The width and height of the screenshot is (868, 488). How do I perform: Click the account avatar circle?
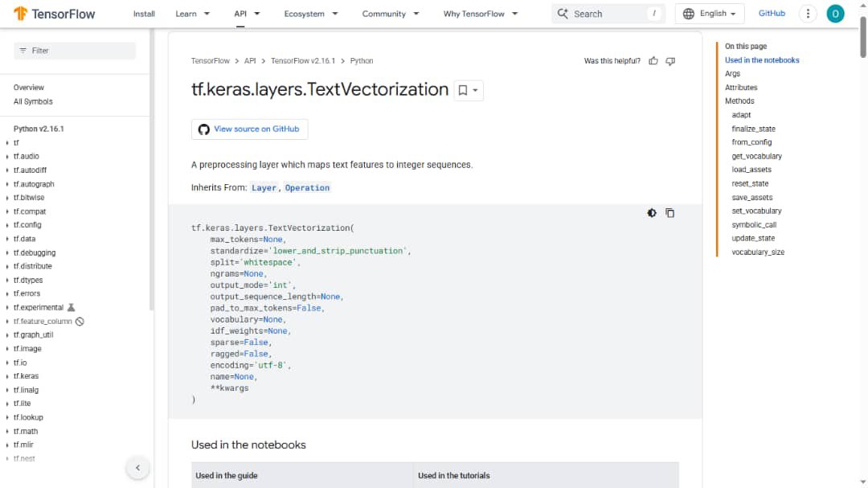tap(835, 14)
